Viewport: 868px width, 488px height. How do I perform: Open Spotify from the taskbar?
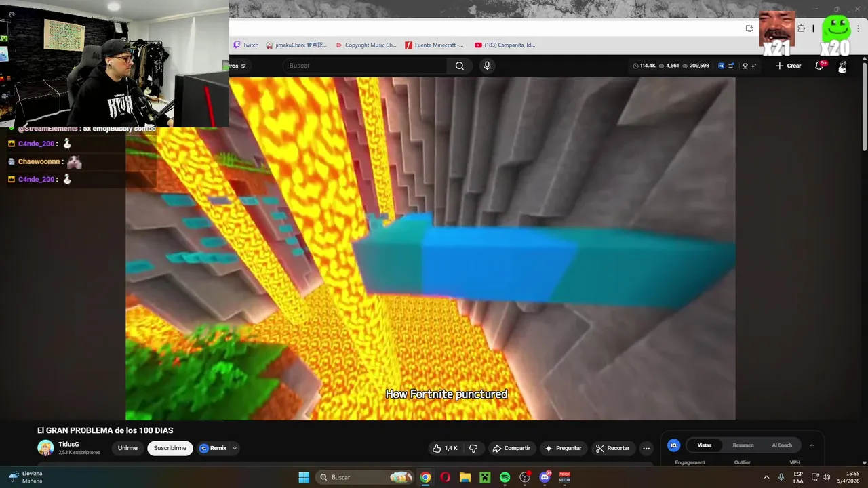tap(505, 477)
